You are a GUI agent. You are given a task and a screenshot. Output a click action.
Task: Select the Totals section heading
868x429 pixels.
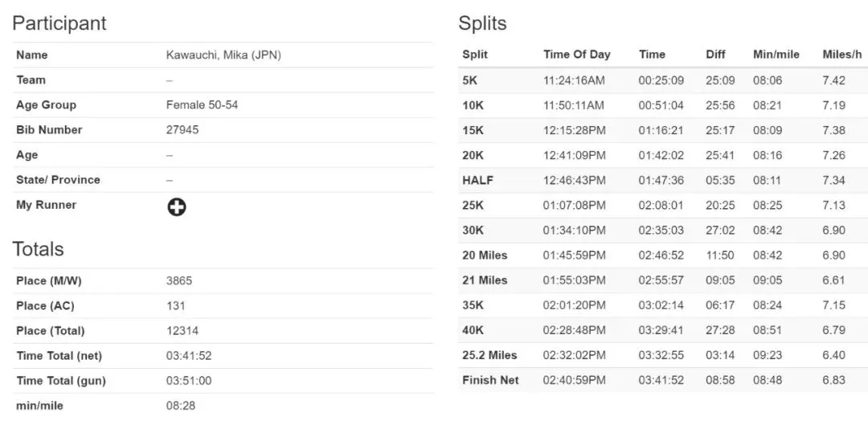39,249
